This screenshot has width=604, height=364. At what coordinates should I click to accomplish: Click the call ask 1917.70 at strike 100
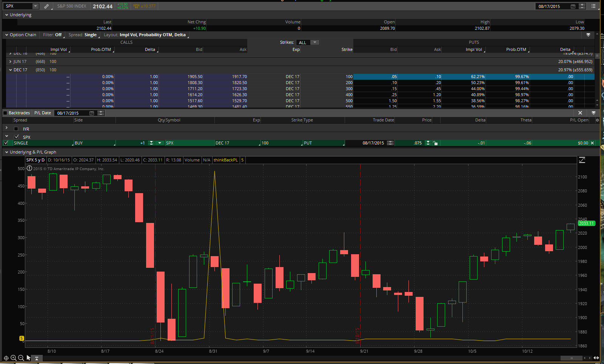[x=239, y=77]
